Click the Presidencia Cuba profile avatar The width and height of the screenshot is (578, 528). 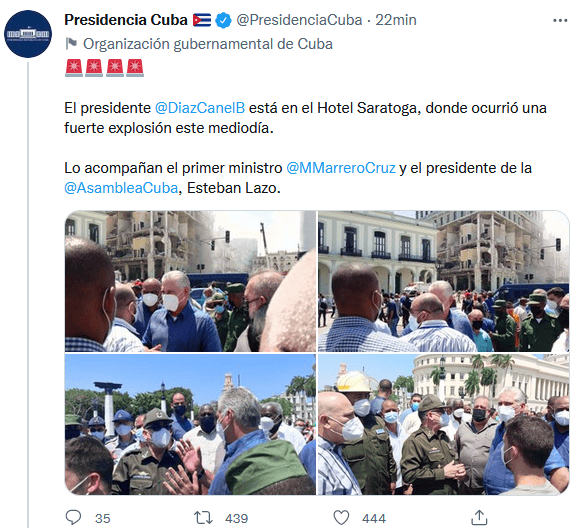click(x=28, y=34)
